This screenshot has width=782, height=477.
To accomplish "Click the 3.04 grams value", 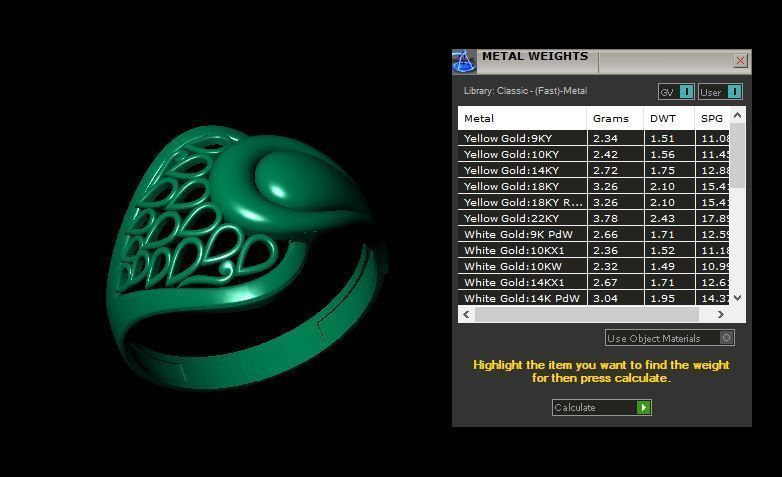I will (605, 298).
